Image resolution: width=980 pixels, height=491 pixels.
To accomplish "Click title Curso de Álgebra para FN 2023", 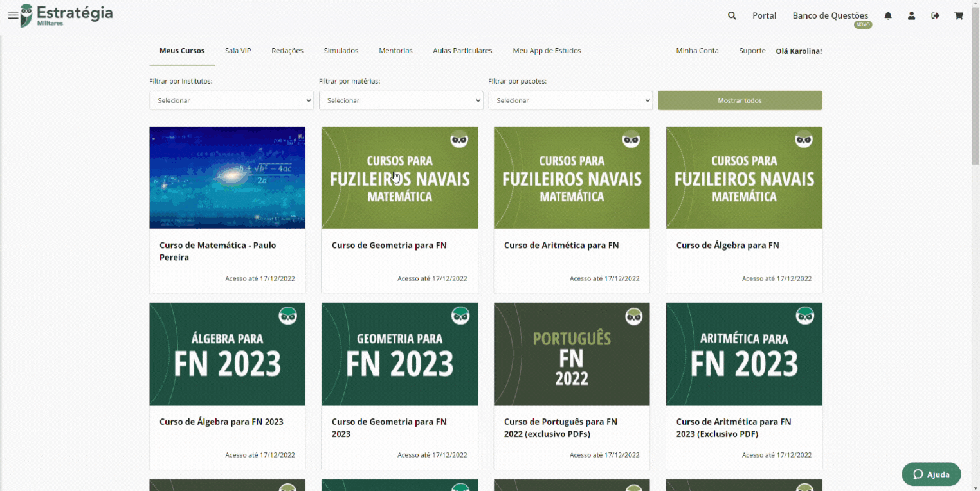I will pyautogui.click(x=221, y=422).
